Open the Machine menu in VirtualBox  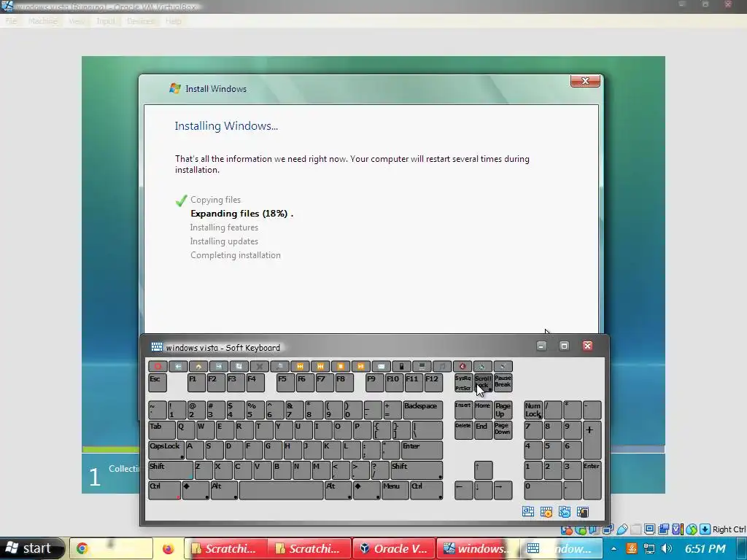[x=43, y=21]
